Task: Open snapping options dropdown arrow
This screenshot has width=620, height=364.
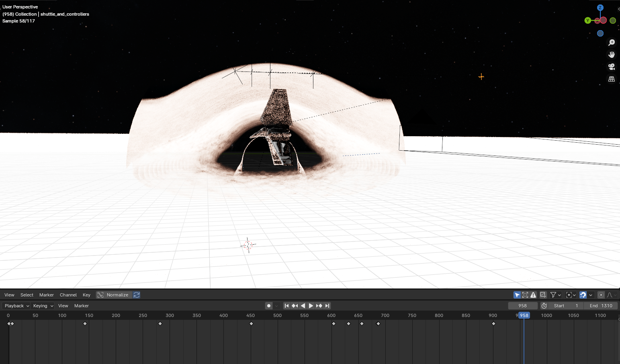Action: (x=591, y=295)
